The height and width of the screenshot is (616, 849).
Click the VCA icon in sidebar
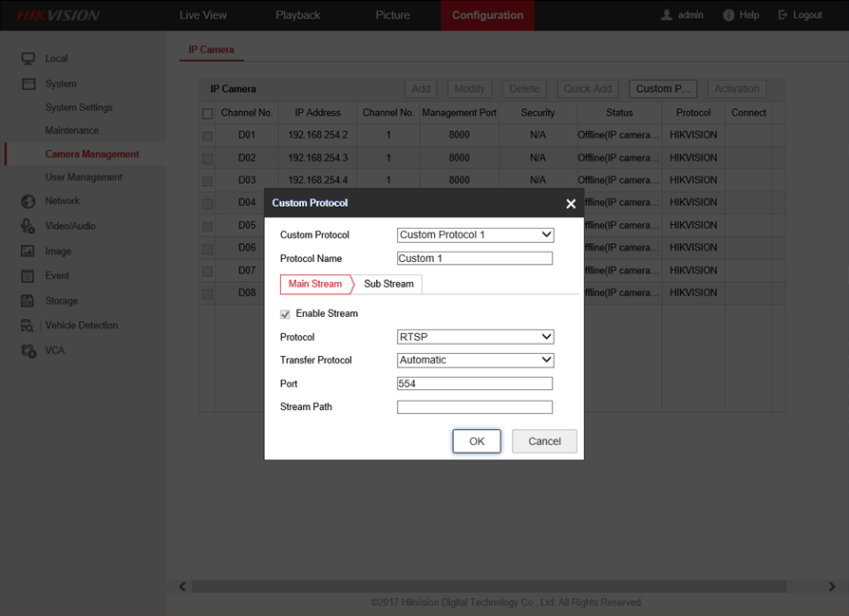click(28, 350)
